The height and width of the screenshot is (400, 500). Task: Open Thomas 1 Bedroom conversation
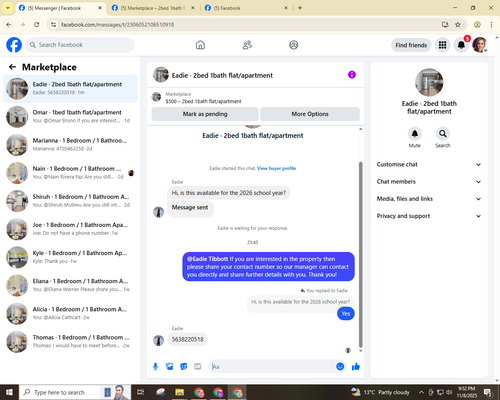70,342
